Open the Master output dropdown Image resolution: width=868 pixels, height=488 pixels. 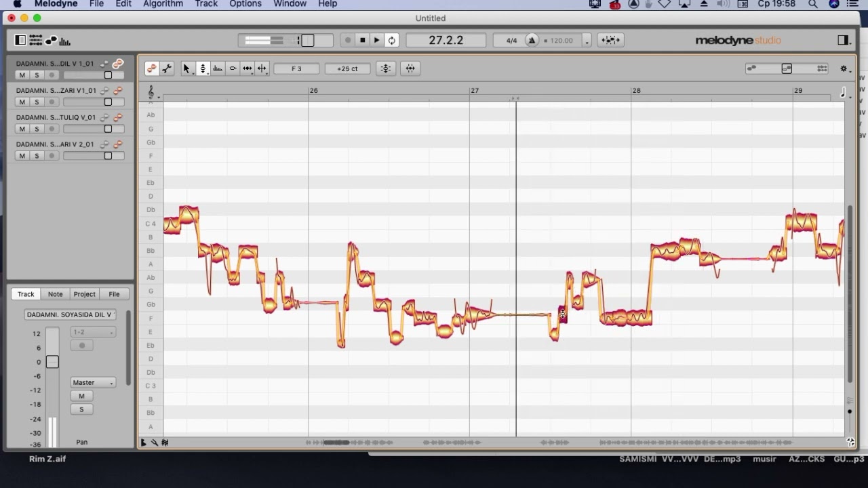[93, 383]
